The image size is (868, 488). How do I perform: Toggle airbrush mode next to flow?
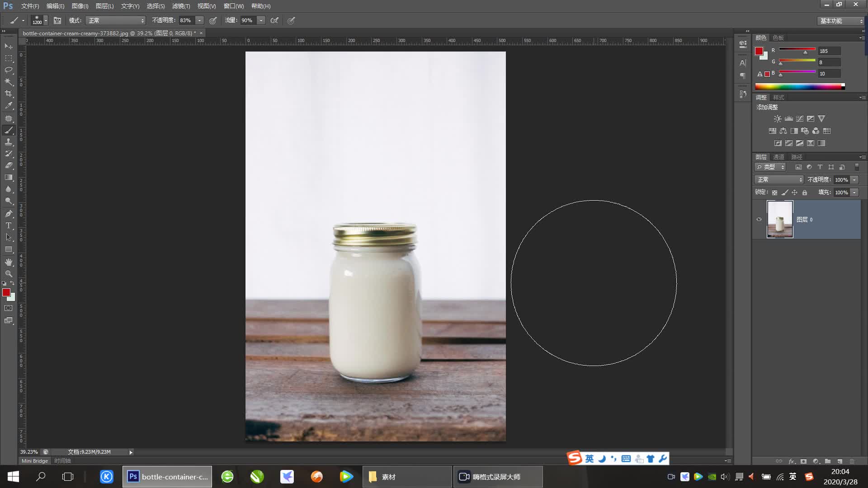(x=274, y=20)
